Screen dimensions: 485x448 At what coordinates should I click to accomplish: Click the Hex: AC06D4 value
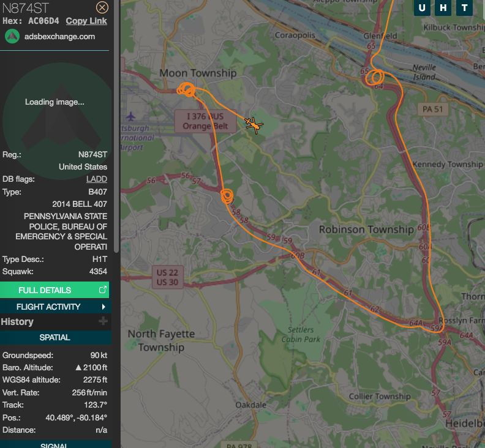tap(31, 21)
